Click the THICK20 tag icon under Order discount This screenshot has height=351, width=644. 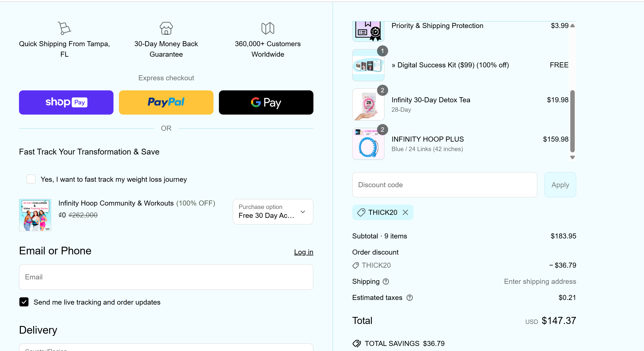click(355, 265)
